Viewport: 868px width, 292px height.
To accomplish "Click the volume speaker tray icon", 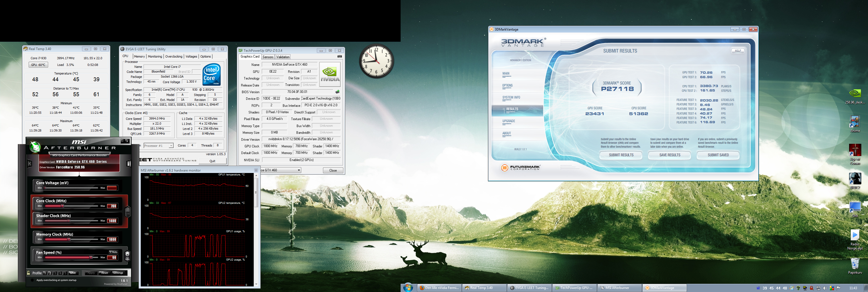I will pyautogui.click(x=825, y=288).
